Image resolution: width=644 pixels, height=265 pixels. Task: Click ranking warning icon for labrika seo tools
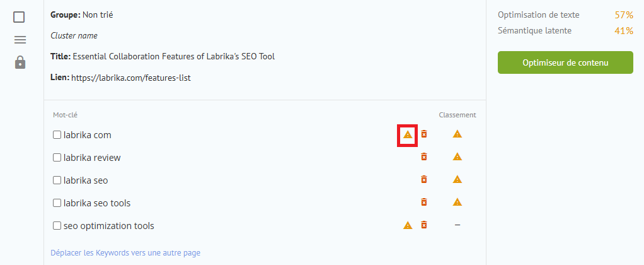pos(457,202)
